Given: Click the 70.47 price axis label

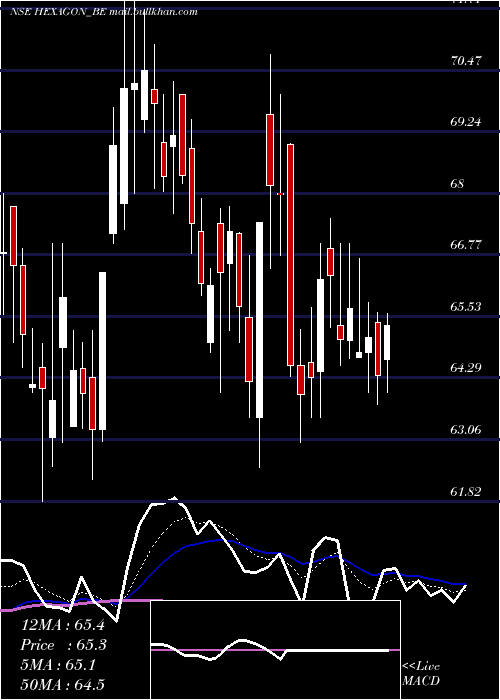Looking at the screenshot, I should [x=466, y=60].
